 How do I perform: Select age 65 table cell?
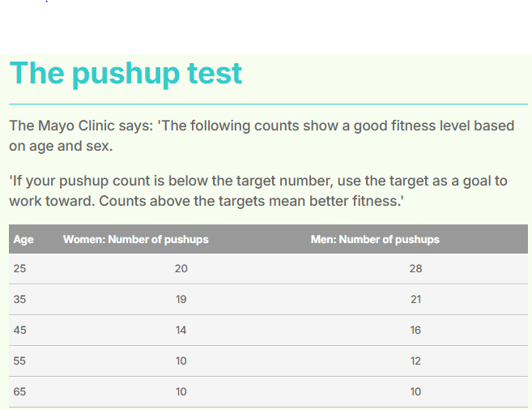19,391
